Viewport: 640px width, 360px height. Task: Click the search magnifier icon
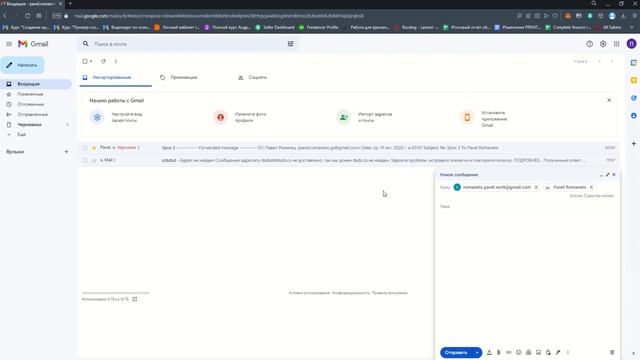click(x=85, y=44)
